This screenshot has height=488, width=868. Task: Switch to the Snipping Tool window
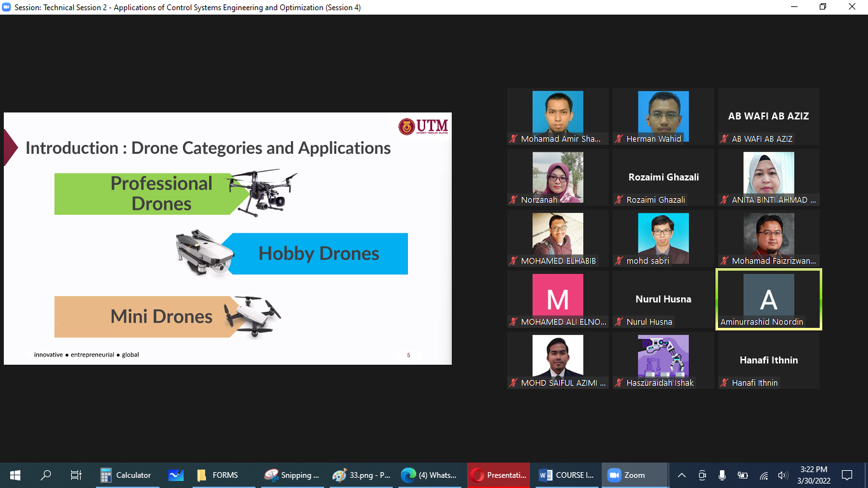tap(292, 475)
